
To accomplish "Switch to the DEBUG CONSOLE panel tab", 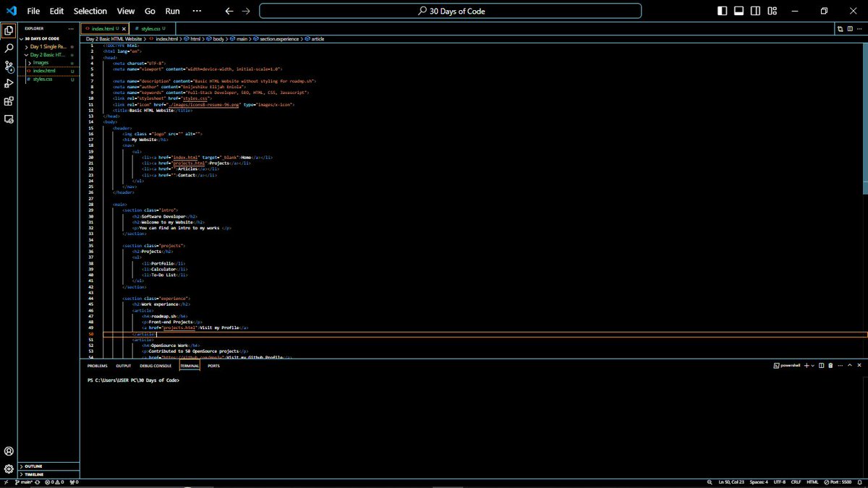I will 156,366.
